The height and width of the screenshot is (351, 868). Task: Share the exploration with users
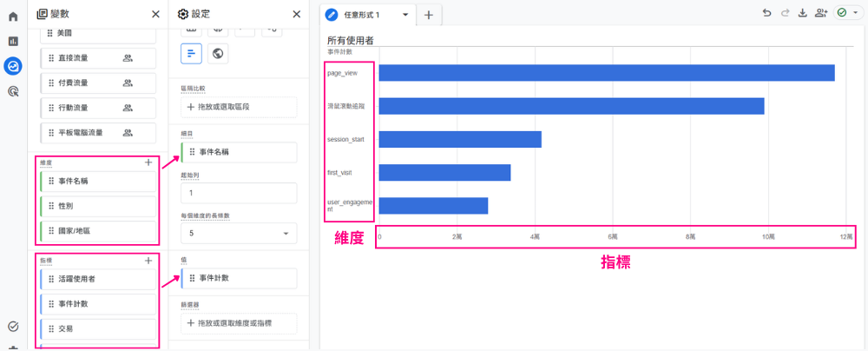(x=821, y=13)
